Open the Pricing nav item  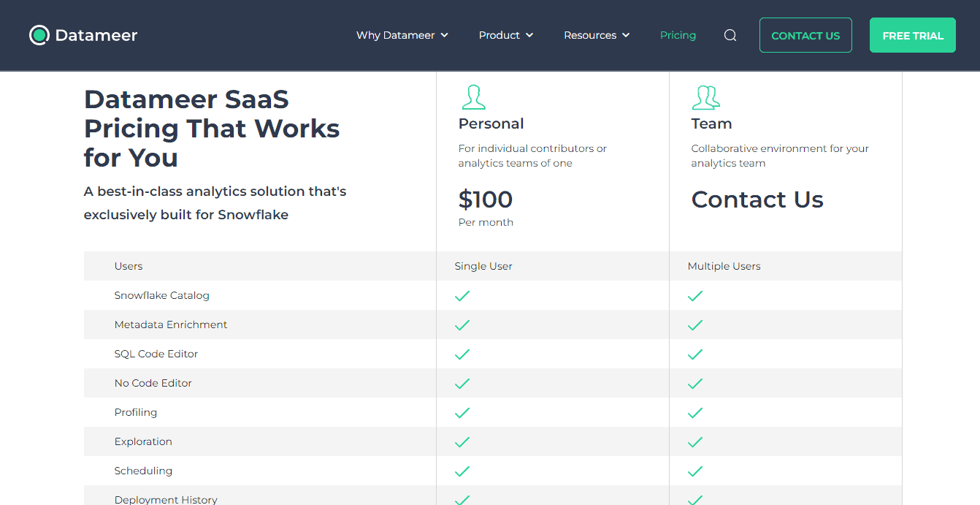[x=678, y=35]
